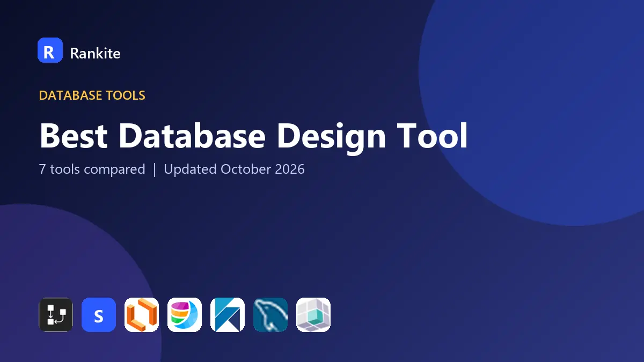Image resolution: width=644 pixels, height=362 pixels.
Task: Open the MySQL dolphin tool icon
Action: pyautogui.click(x=270, y=315)
